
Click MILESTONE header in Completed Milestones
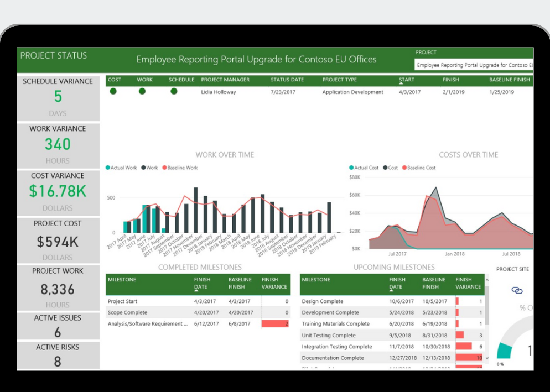point(122,279)
